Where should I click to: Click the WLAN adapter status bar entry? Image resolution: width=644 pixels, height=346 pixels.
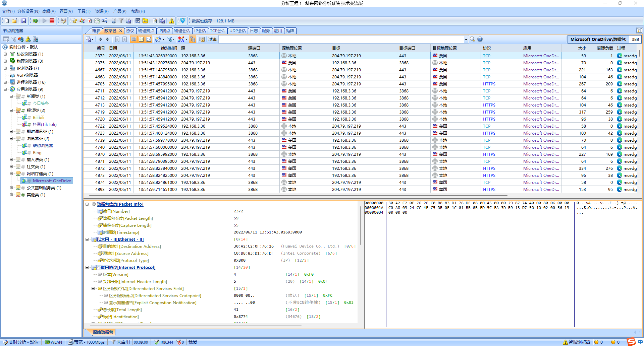click(x=54, y=342)
